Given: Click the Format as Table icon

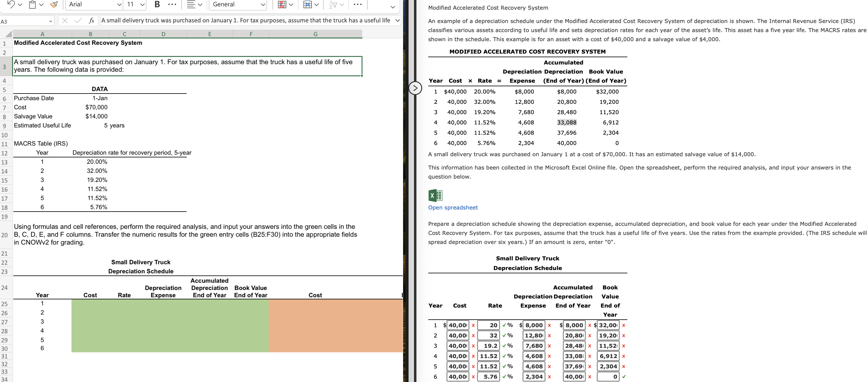Looking at the screenshot, I should [307, 4].
